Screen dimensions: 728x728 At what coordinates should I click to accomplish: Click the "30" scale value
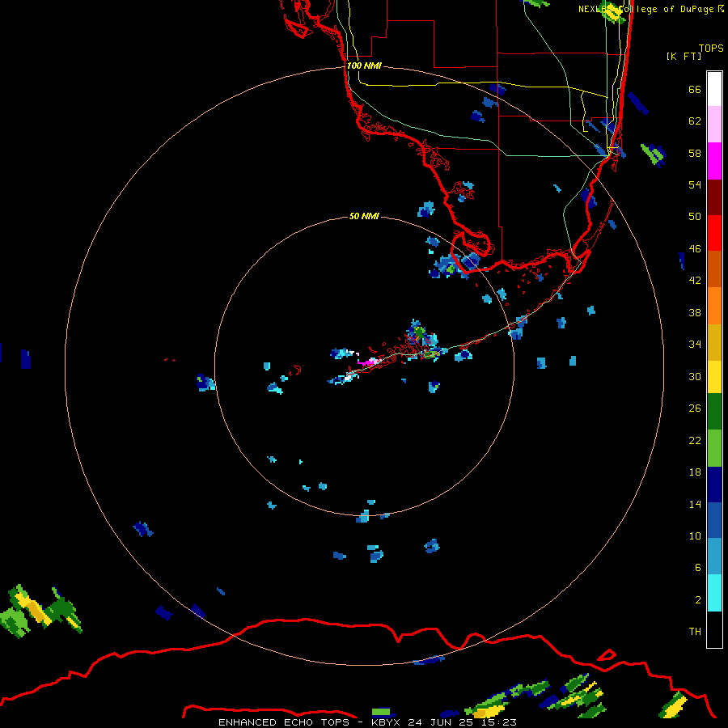pyautogui.click(x=695, y=376)
